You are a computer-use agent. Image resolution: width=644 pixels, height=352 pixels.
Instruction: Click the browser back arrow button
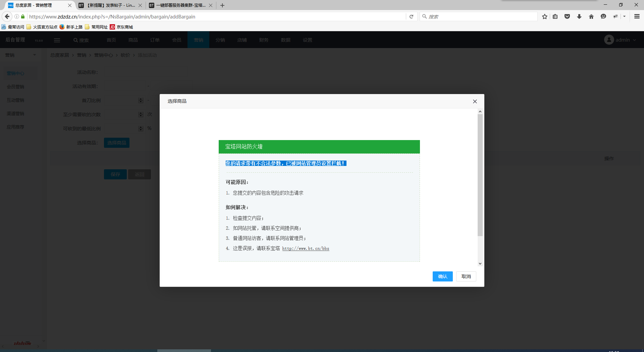click(x=7, y=16)
